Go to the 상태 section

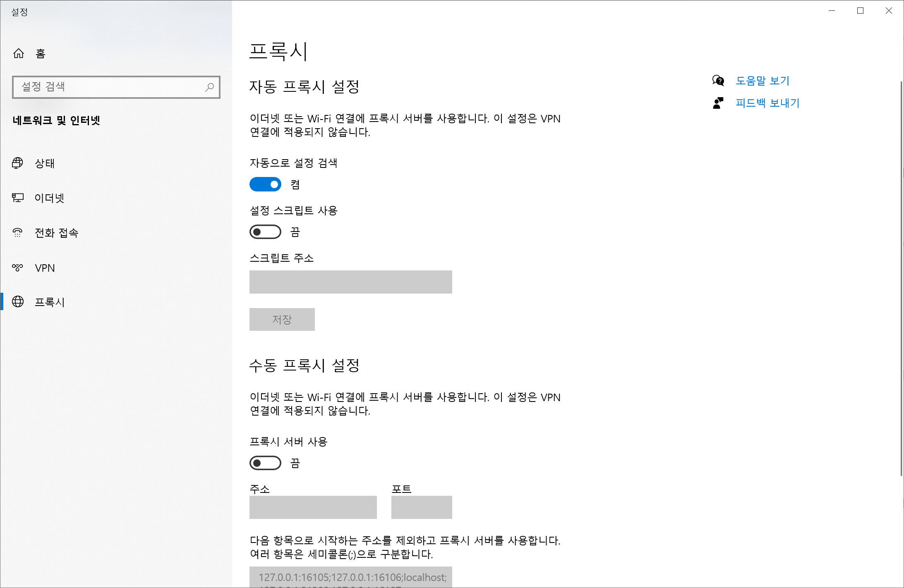click(45, 163)
